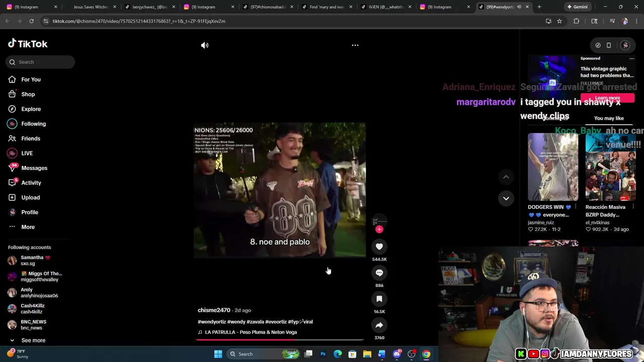
Task: Mute the tab audio on active tab
Action: tap(519, 7)
